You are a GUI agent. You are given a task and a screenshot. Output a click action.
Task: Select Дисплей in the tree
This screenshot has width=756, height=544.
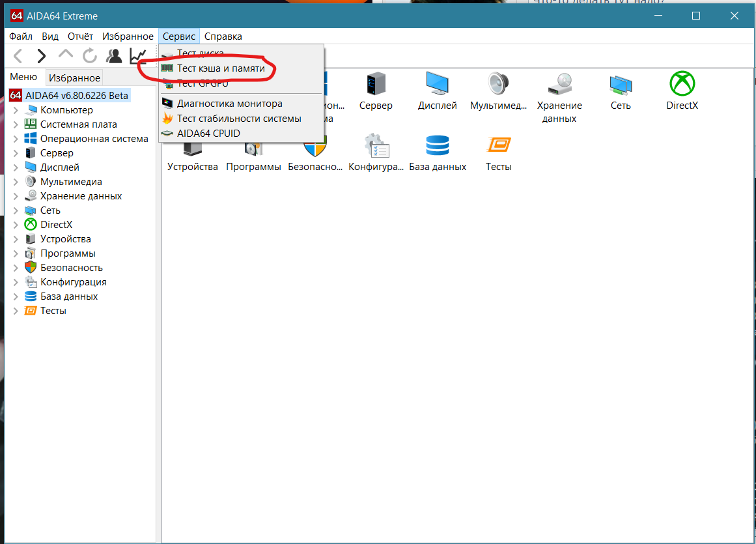60,167
